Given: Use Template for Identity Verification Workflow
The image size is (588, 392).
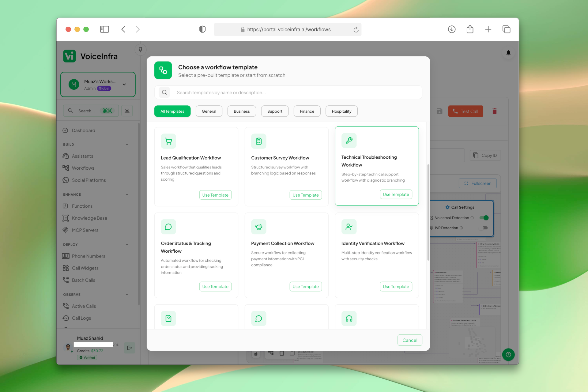Looking at the screenshot, I should 396,287.
